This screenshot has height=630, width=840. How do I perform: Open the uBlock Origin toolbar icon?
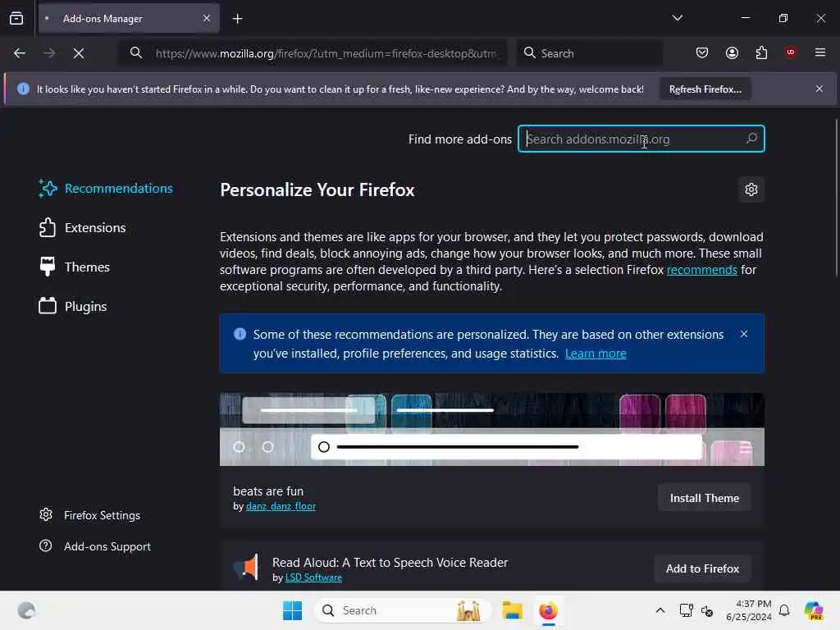(791, 52)
